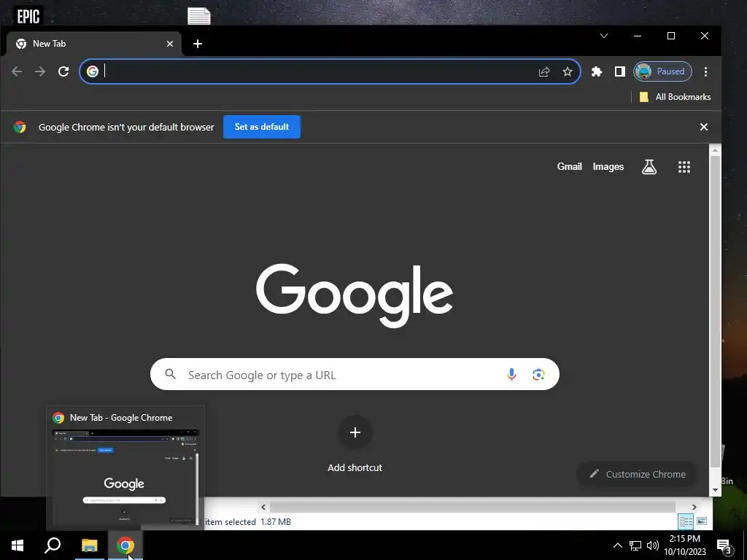Click the down arrow of the page scrollbar
This screenshot has height=560, width=747.
[x=715, y=490]
